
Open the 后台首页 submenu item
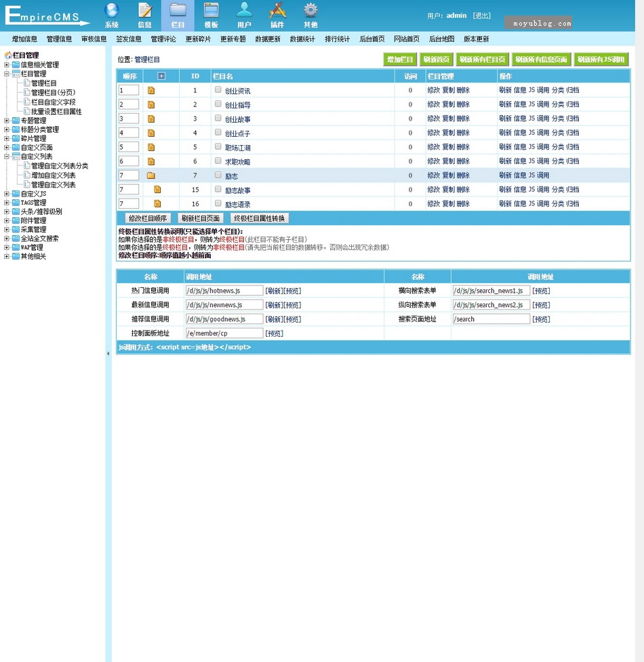tap(372, 39)
